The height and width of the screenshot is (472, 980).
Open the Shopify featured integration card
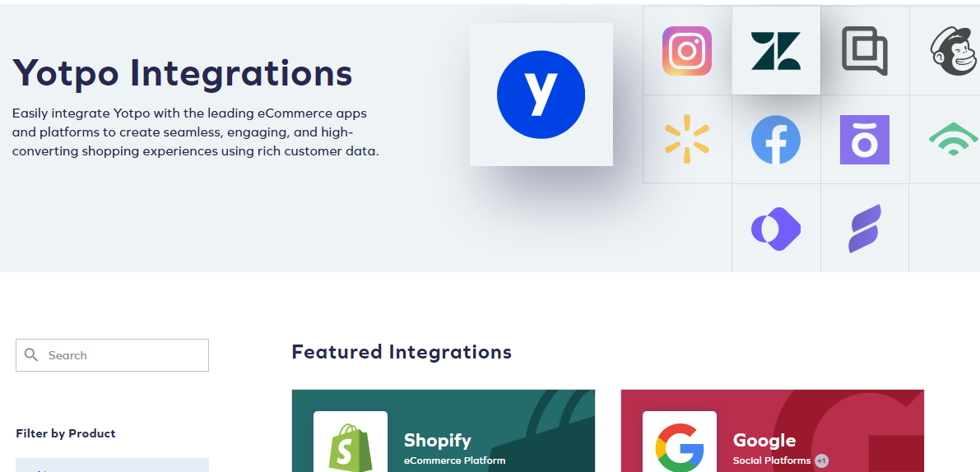444,431
